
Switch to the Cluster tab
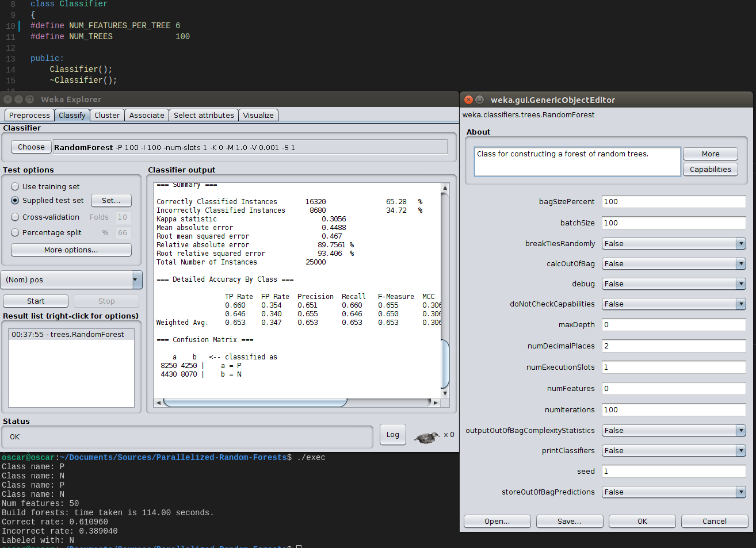[107, 115]
